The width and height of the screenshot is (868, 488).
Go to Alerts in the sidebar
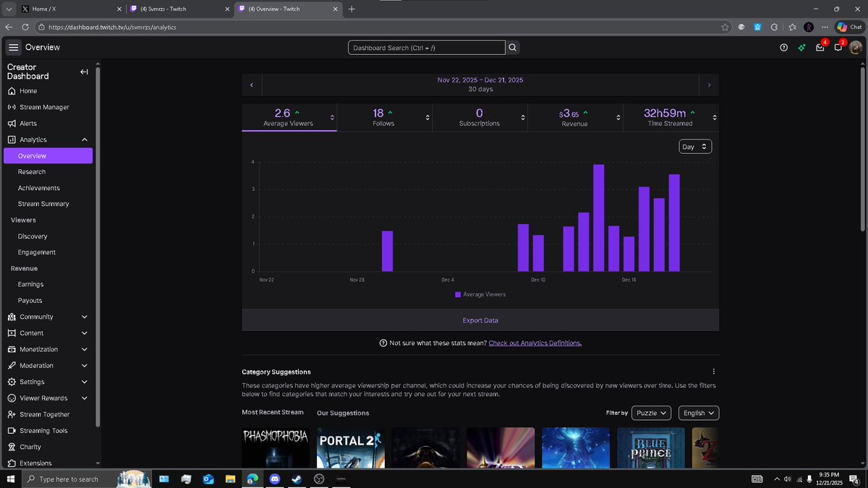click(x=28, y=124)
